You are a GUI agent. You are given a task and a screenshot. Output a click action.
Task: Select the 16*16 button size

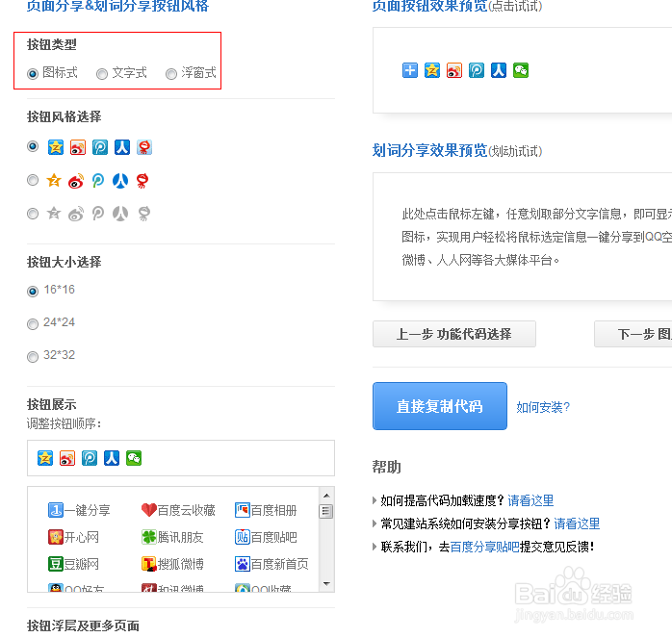point(33,292)
